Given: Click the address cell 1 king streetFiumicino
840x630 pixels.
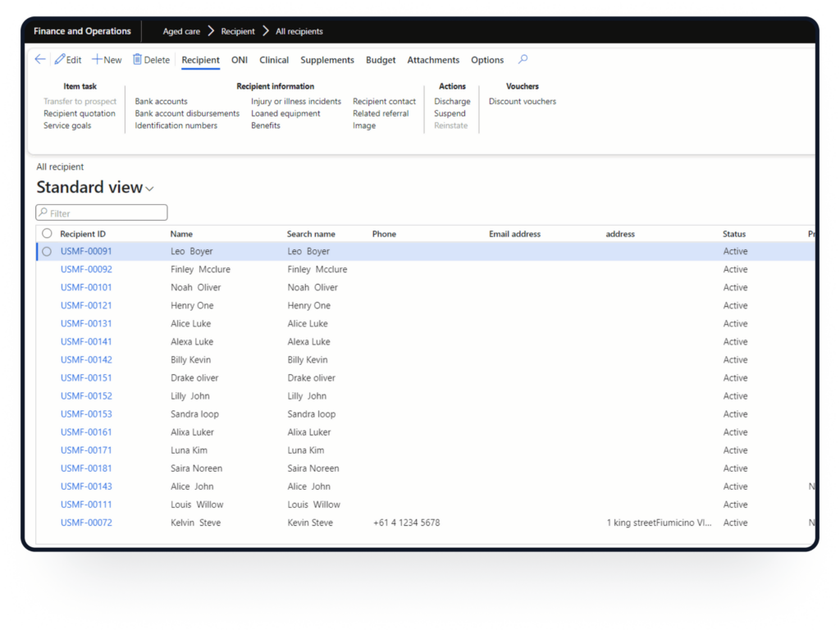Looking at the screenshot, I should pyautogui.click(x=659, y=523).
